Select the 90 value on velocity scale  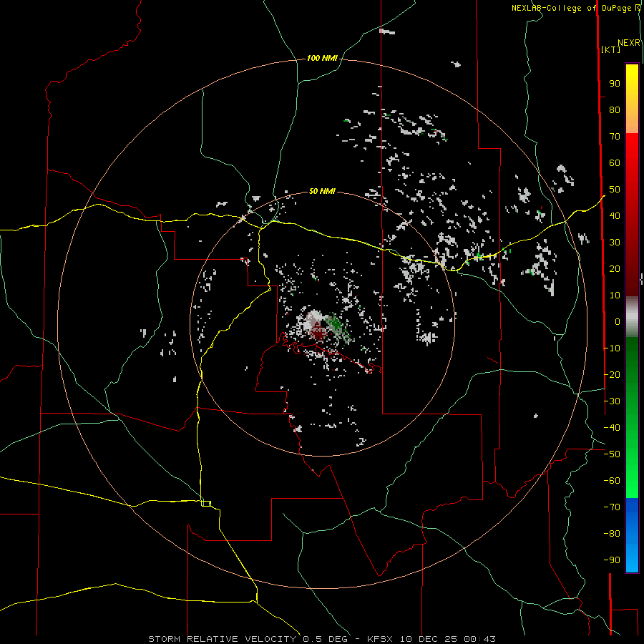615,84
